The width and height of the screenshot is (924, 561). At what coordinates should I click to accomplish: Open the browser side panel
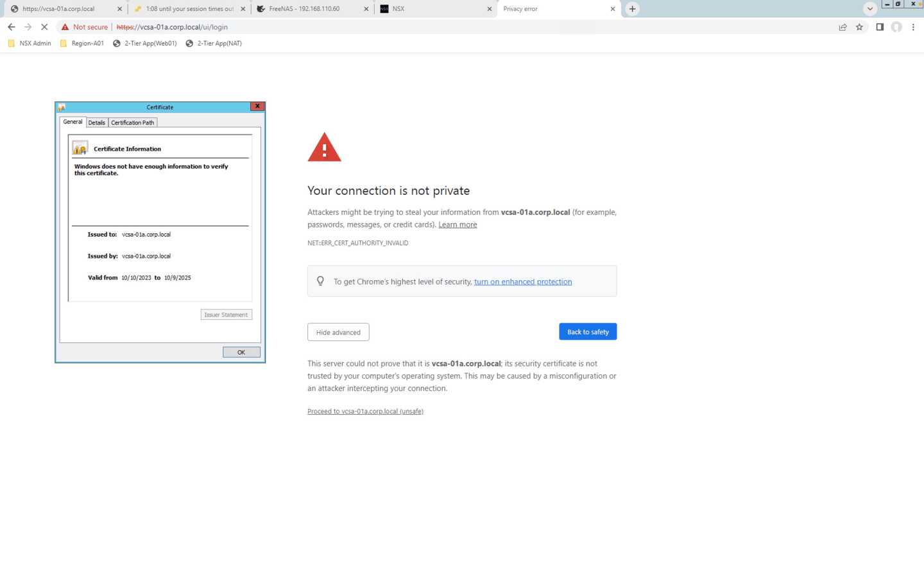point(880,27)
